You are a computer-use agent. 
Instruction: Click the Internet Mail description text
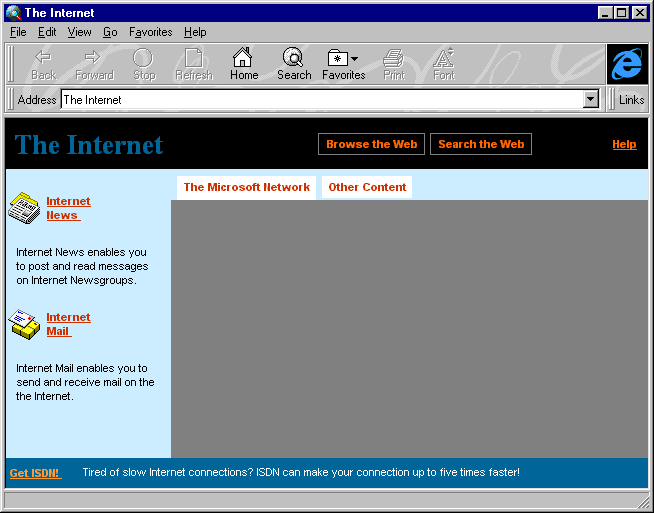click(85, 382)
